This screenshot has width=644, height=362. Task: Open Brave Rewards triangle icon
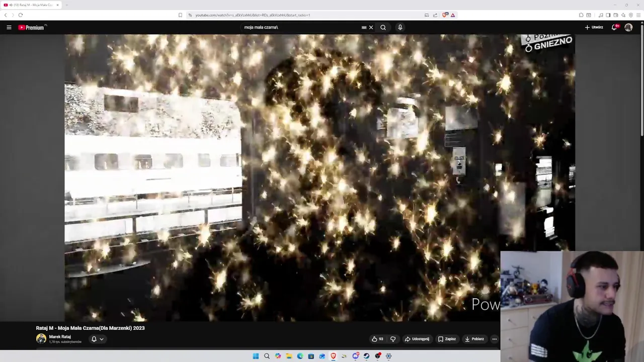pos(453,15)
